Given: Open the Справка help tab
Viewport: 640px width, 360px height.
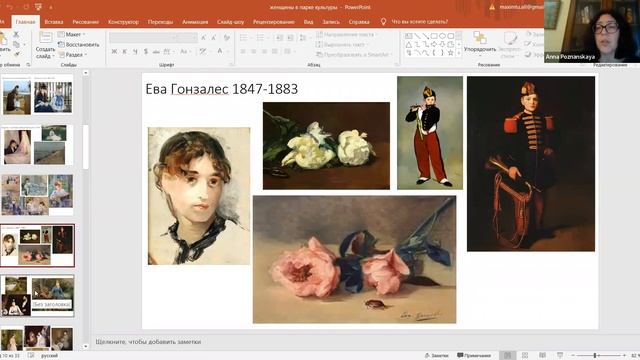Looking at the screenshot, I should tap(359, 22).
